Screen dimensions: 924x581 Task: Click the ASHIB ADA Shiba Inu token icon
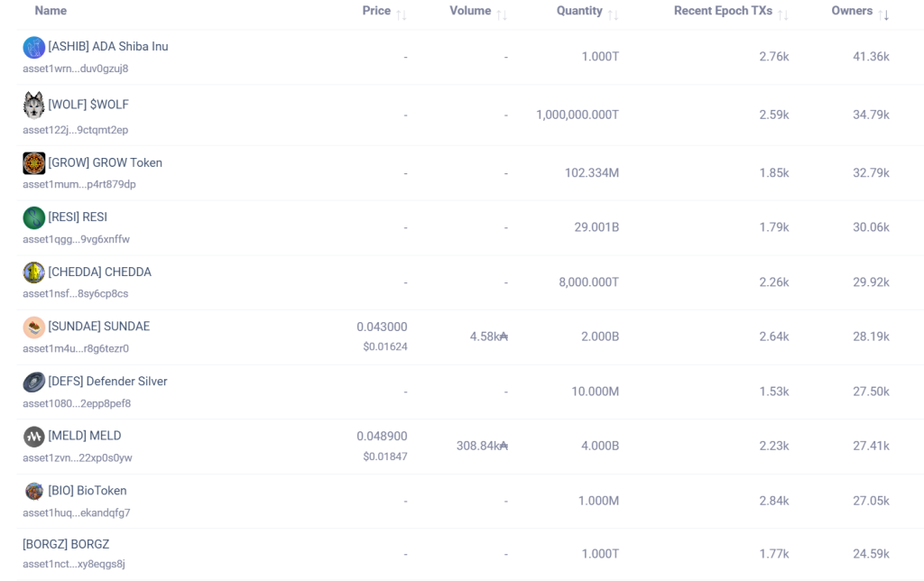[x=34, y=48]
